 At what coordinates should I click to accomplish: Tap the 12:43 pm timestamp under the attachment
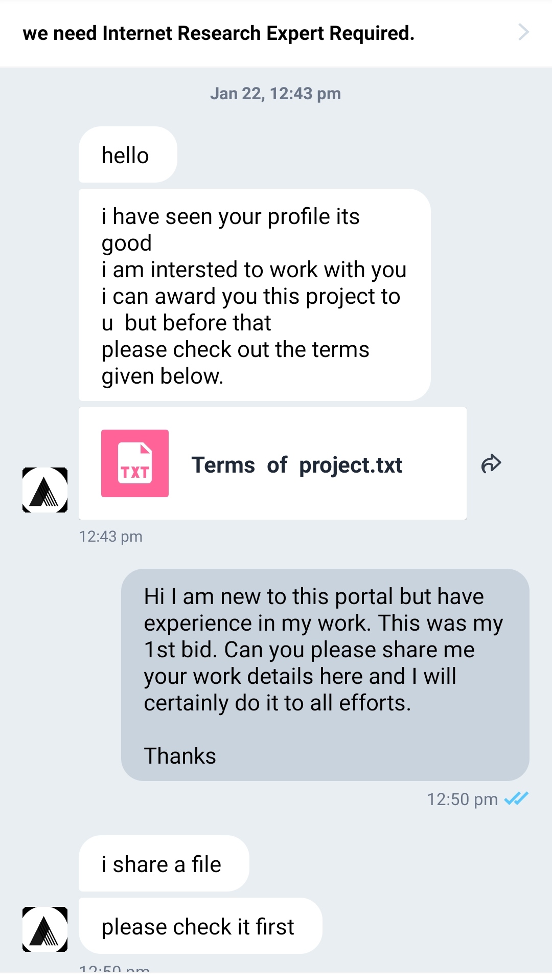coord(110,537)
